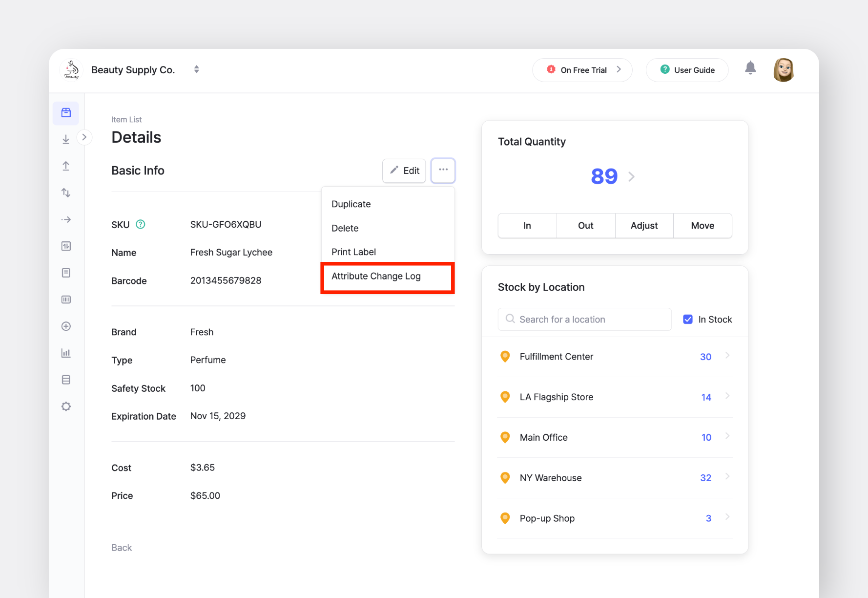Screen dimensions: 868x598
Task: Click the Adjust quantity button
Action: click(644, 226)
